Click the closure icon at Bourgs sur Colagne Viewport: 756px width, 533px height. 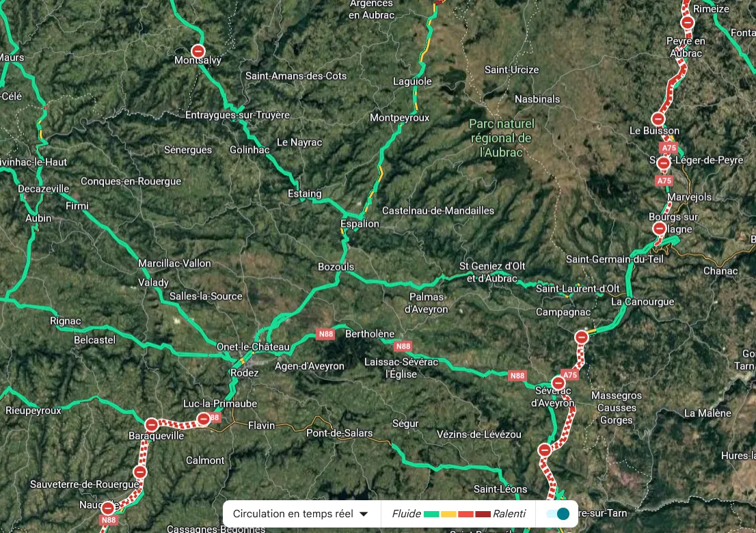660,228
